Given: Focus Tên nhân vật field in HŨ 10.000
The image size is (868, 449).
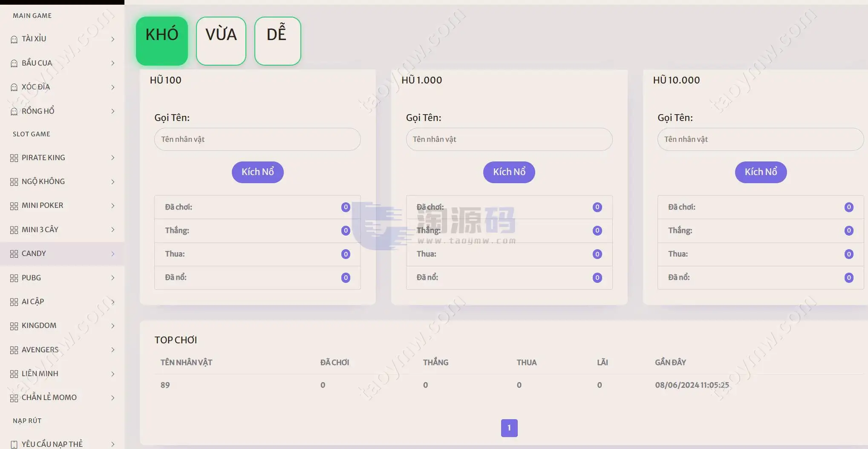Looking at the screenshot, I should [761, 139].
